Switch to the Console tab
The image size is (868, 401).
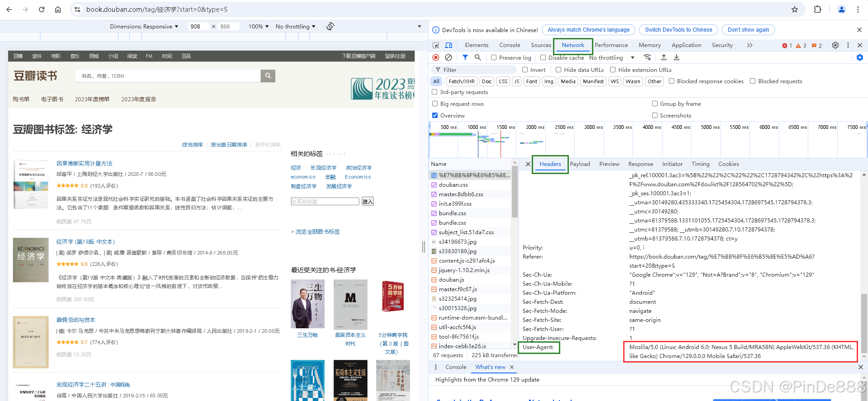click(x=510, y=45)
